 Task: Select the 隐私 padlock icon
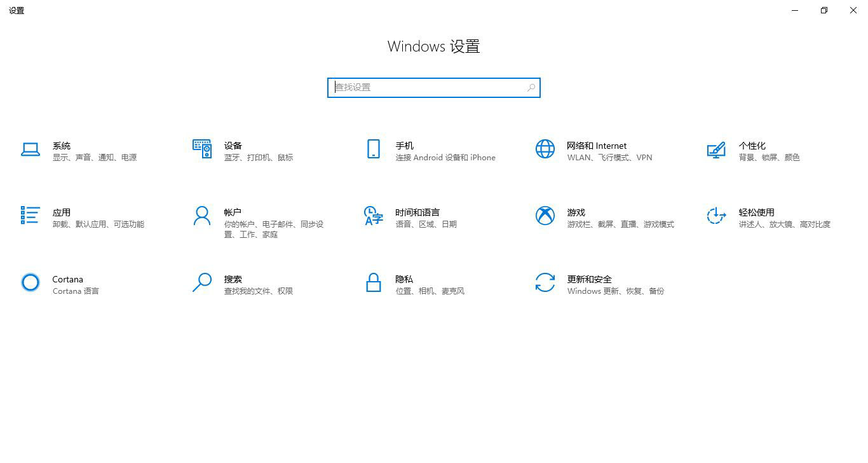coord(374,282)
